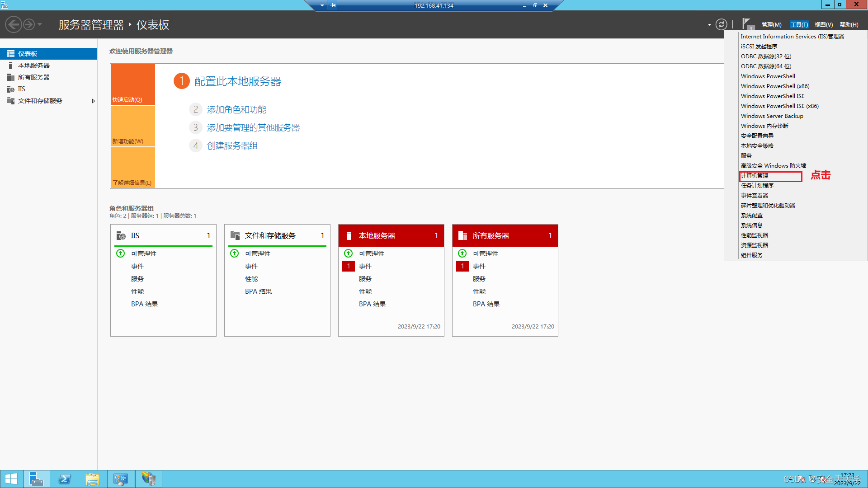The height and width of the screenshot is (488, 868).
Task: Choose Windows 内存诊断 from menu
Action: (764, 126)
